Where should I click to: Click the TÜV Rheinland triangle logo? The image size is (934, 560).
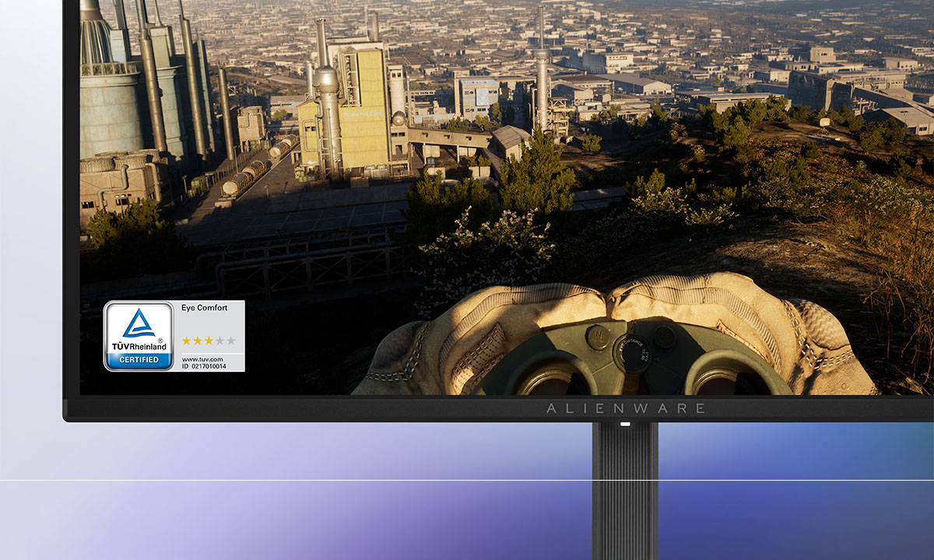[x=139, y=323]
